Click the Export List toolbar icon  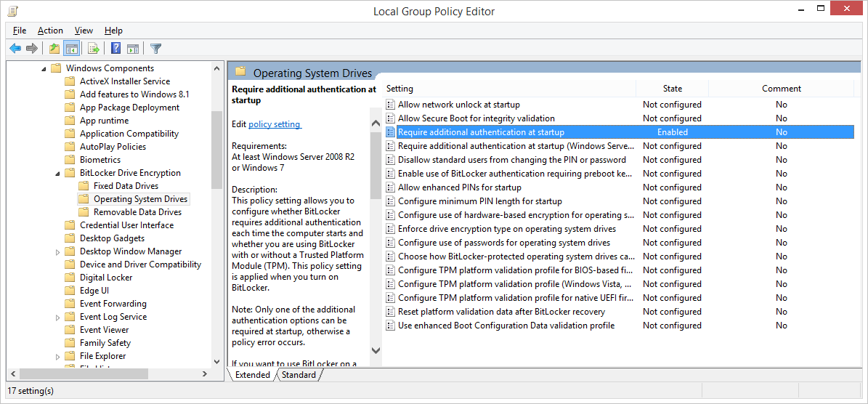pos(93,49)
